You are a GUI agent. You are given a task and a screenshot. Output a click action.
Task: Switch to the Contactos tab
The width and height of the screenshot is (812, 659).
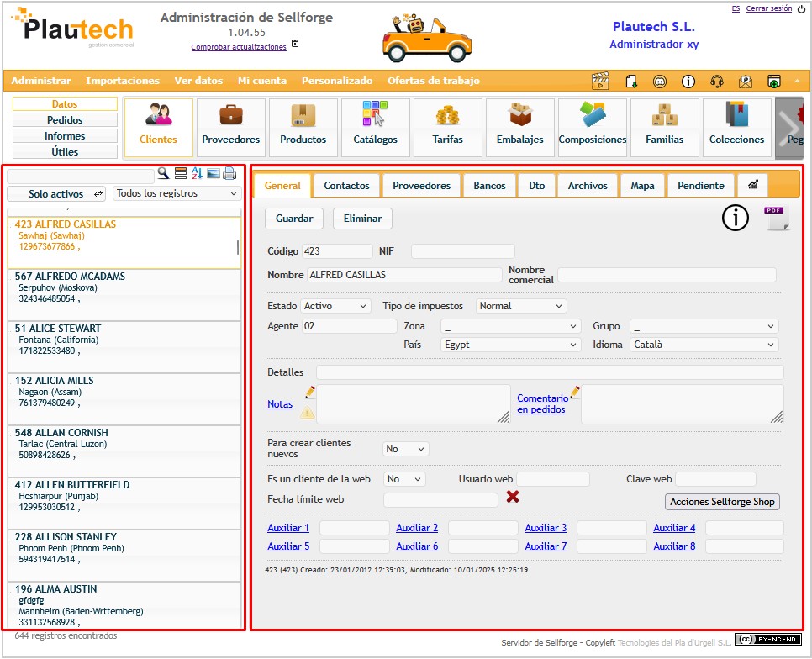tap(346, 186)
